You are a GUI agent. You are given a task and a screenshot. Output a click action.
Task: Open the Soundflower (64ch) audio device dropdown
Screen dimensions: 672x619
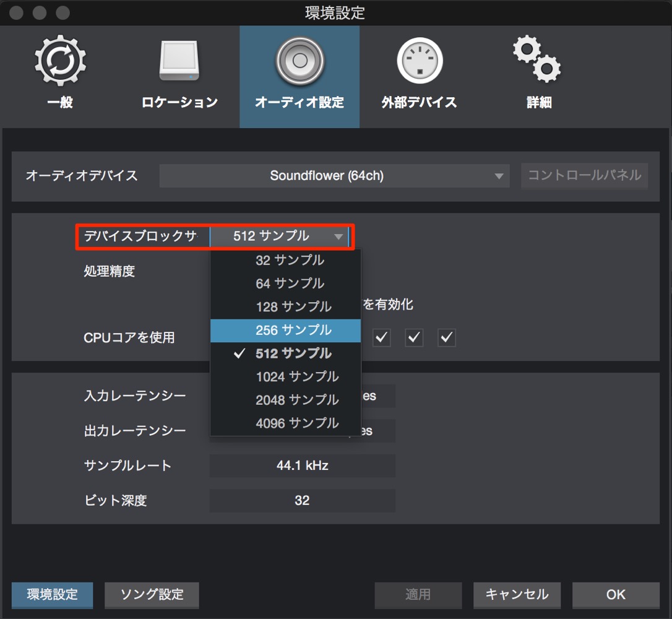334,176
